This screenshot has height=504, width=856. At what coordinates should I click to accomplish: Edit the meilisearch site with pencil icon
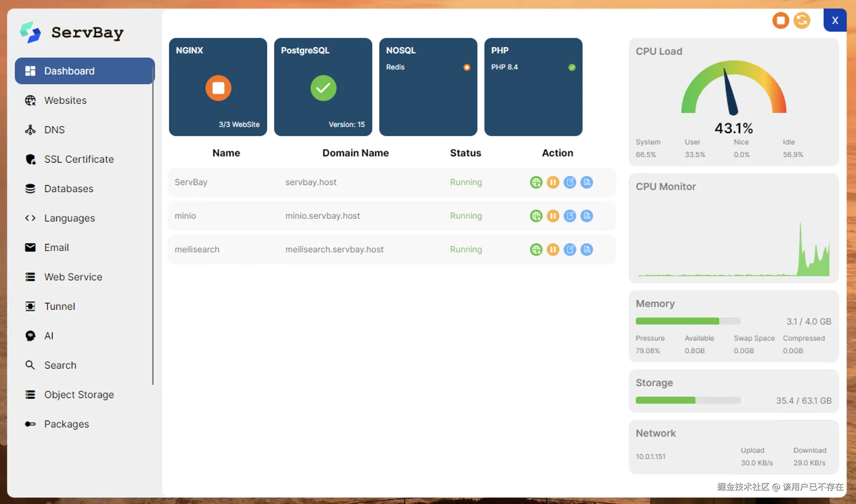570,250
